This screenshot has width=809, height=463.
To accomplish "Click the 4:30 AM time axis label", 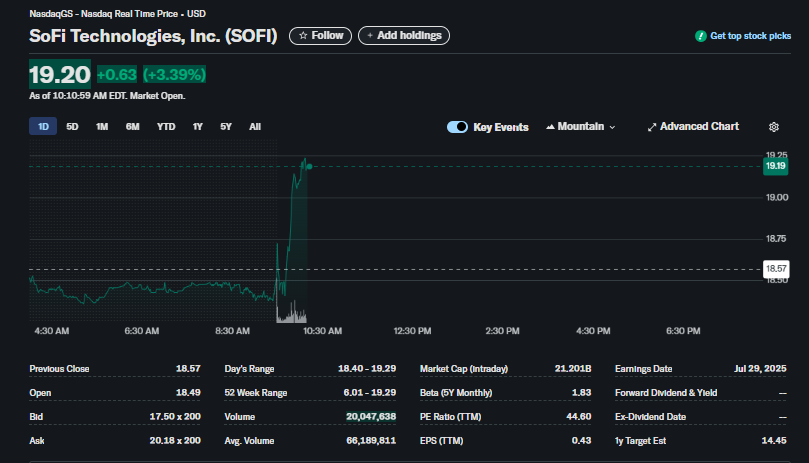I will (52, 331).
